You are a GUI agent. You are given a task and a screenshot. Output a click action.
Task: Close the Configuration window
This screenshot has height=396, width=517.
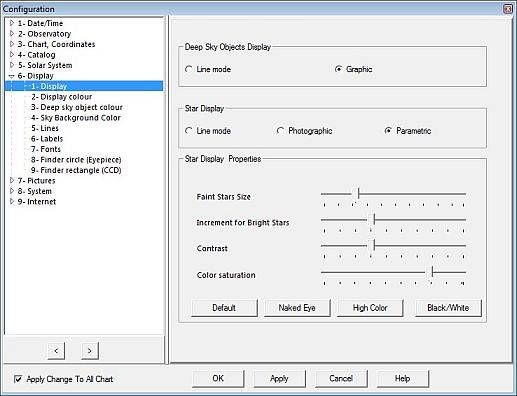point(508,9)
